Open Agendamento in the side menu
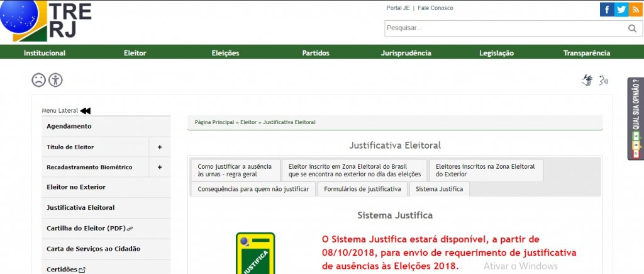 pos(69,126)
